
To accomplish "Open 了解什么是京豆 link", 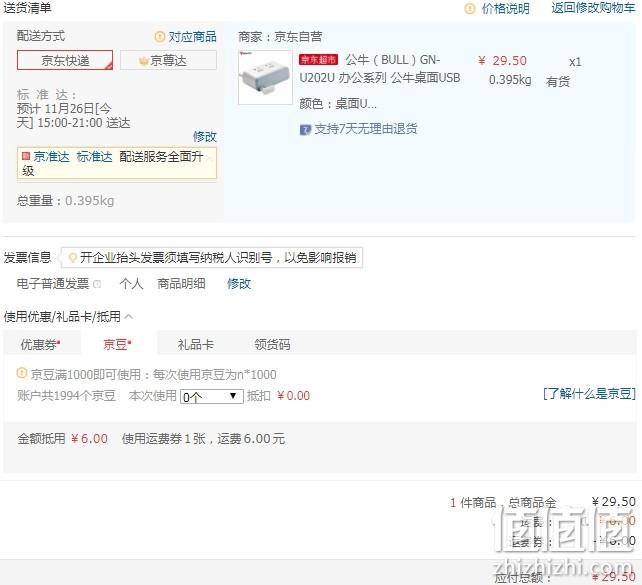I will point(589,394).
